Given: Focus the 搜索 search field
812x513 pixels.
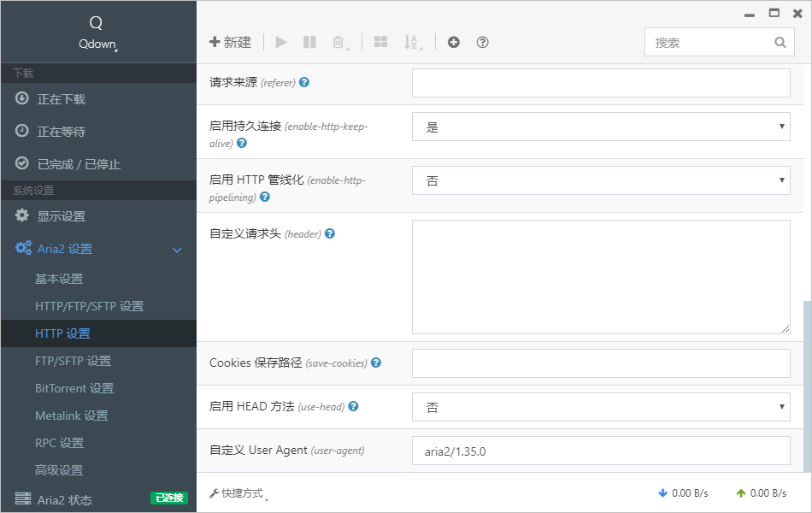Looking at the screenshot, I should click(720, 43).
